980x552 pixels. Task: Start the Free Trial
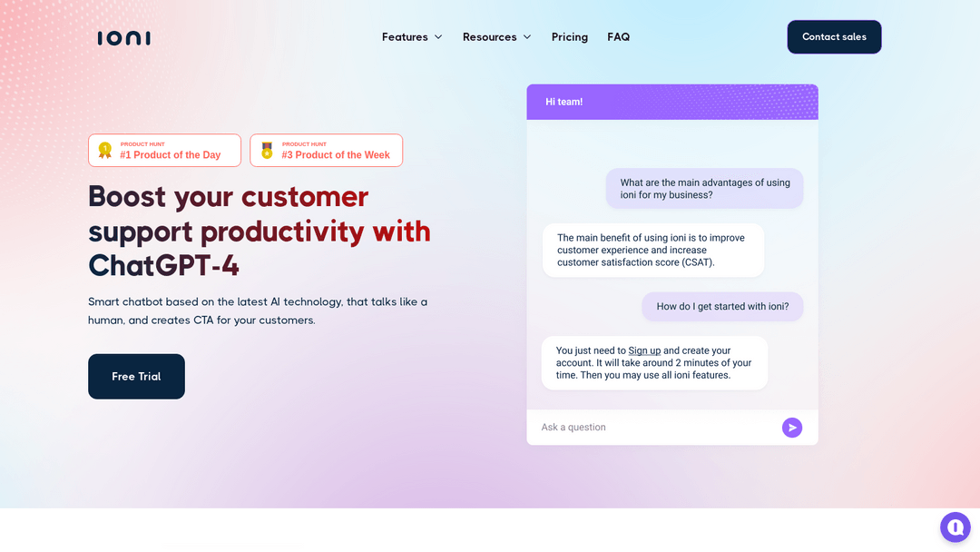tap(136, 377)
